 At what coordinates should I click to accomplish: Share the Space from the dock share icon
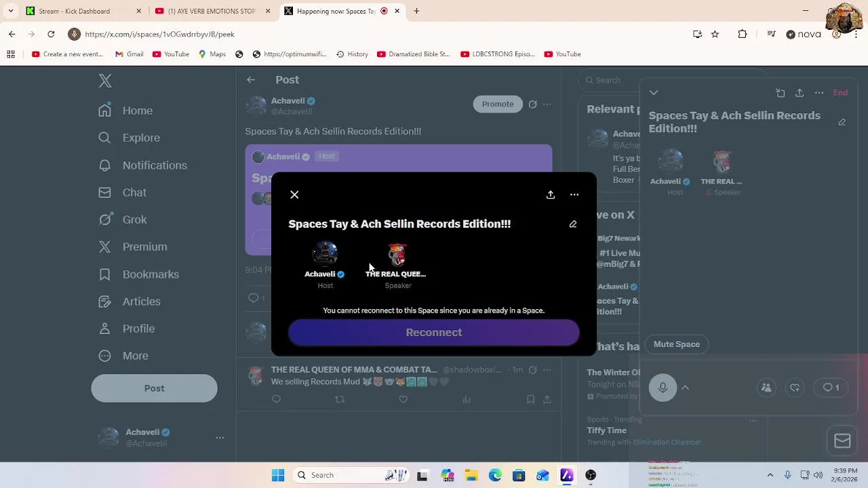point(800,93)
